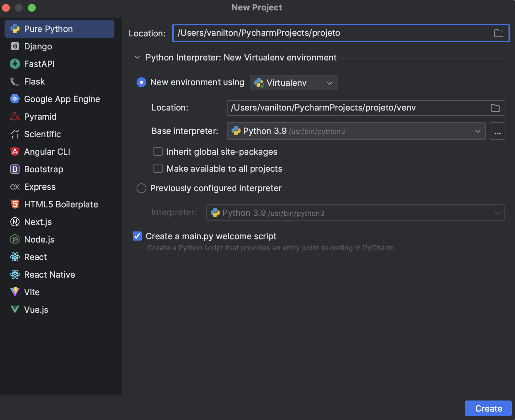Viewport: 515px width, 420px height.
Task: Select FastAPI project type
Action: tap(59, 64)
